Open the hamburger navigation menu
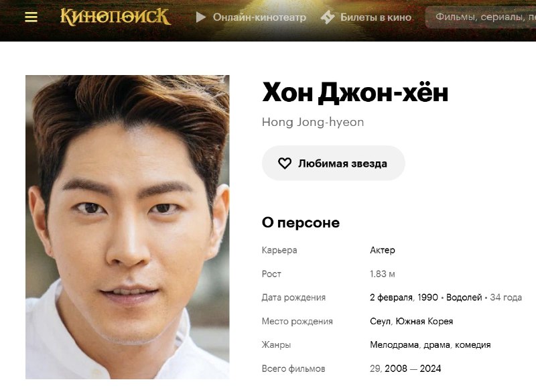536x392 pixels. [x=31, y=17]
